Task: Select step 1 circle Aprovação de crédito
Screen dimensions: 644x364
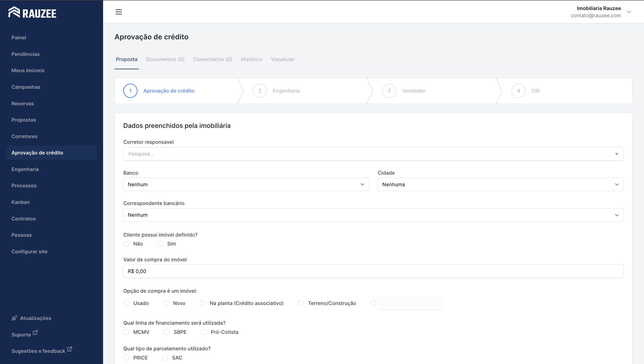Action: (130, 91)
